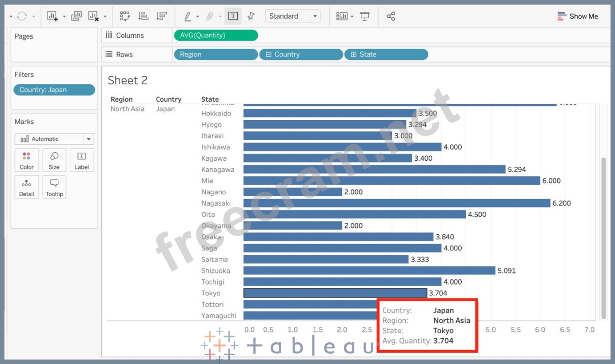Click the Clear Sheet icon
This screenshot has width=615, height=364.
pos(93,16)
